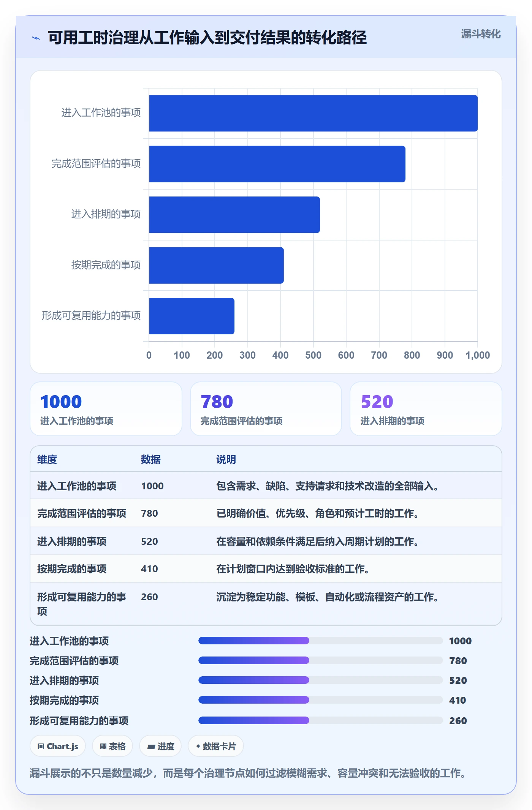
Task: Click progress bar for 形成可复用能力的事项 (260)
Action: [320, 720]
